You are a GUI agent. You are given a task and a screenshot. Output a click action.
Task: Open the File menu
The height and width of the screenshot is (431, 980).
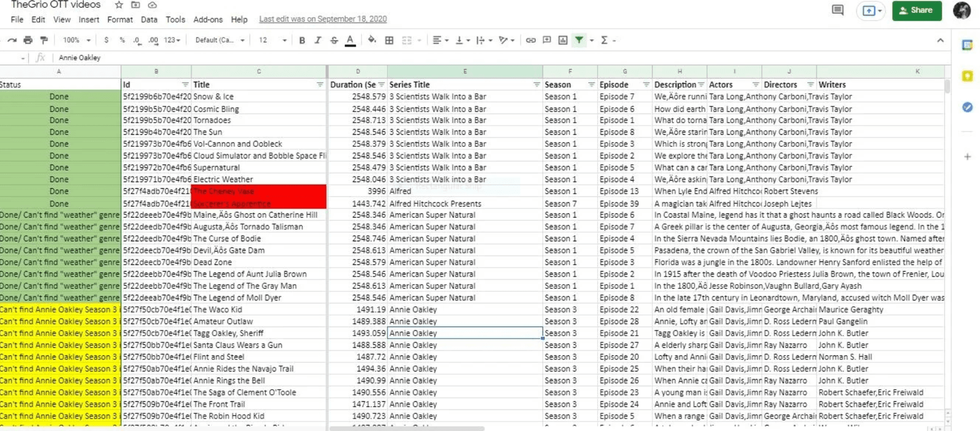[17, 20]
